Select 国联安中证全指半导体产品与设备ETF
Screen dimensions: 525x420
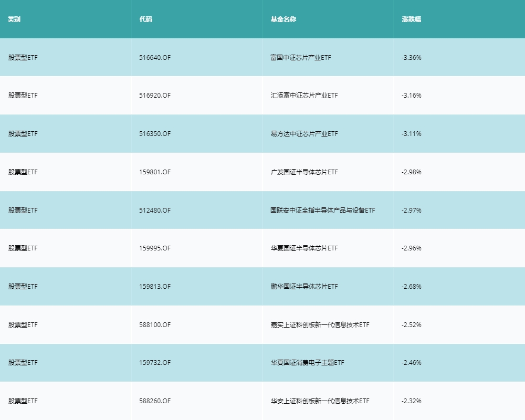(x=322, y=211)
